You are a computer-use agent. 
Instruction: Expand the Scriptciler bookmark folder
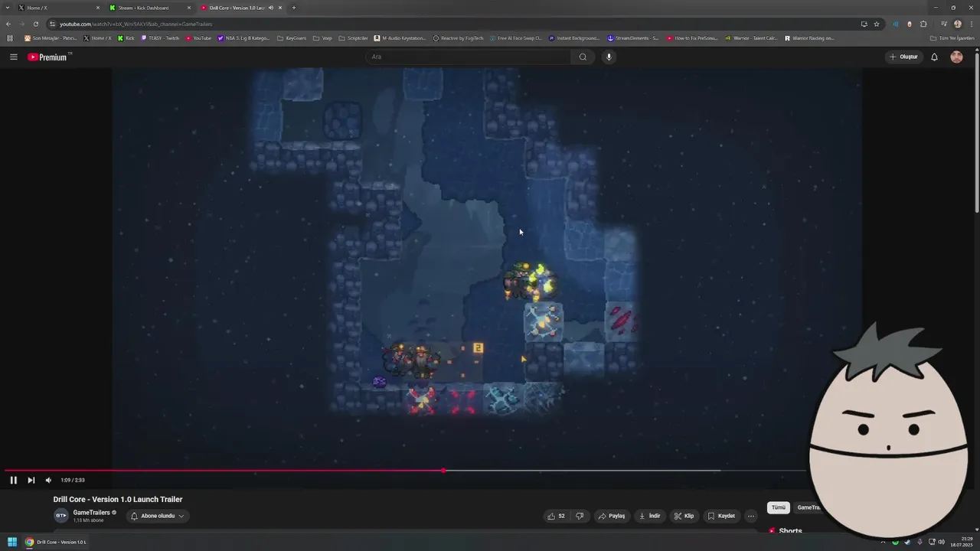[x=353, y=37]
